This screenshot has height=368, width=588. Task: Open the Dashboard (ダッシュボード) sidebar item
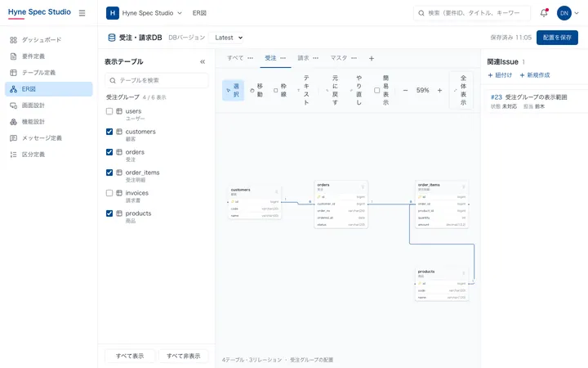(x=49, y=40)
